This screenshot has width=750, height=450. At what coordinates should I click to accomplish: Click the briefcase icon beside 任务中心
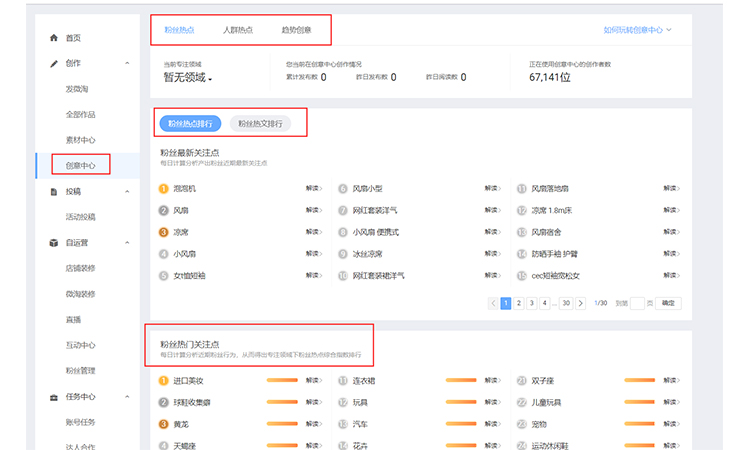tap(54, 397)
